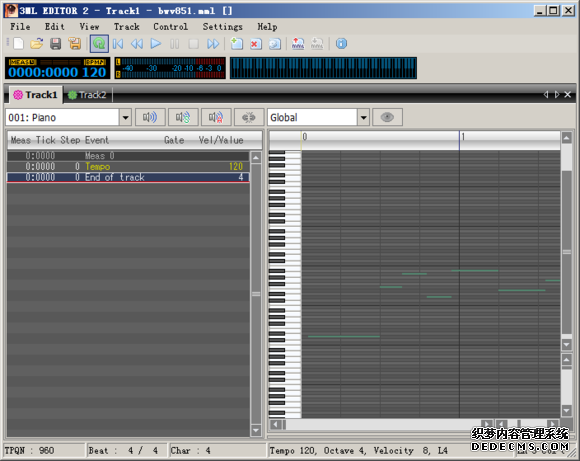Add a new track with plus icon
The height and width of the screenshot is (461, 580).
236,44
